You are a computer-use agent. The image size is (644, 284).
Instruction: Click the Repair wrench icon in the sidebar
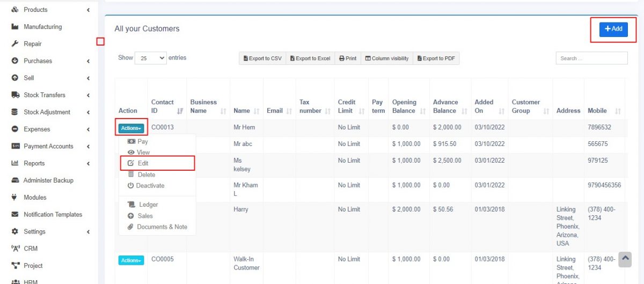(15, 44)
